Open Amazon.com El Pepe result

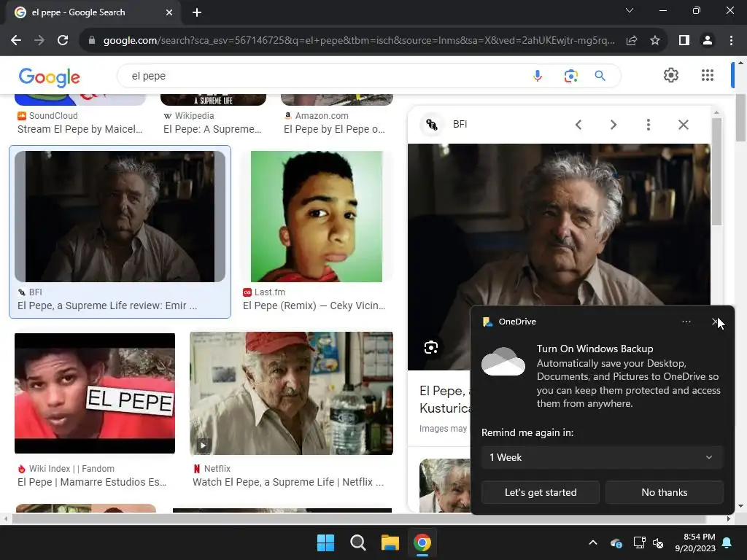point(334,129)
